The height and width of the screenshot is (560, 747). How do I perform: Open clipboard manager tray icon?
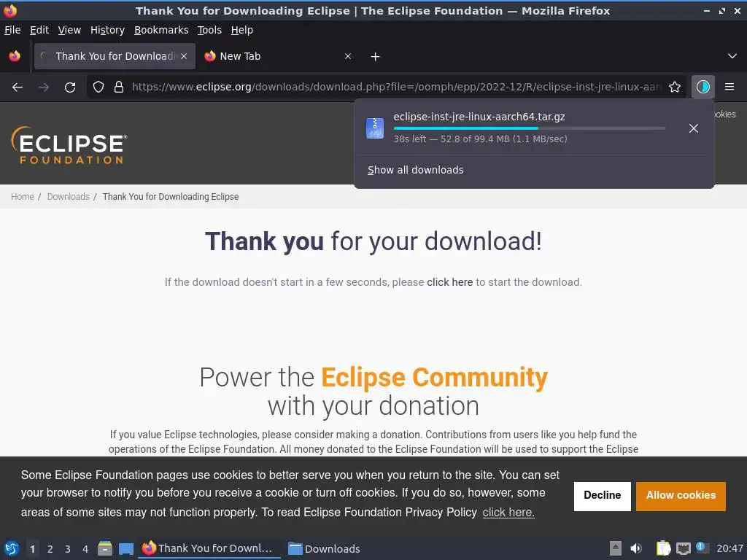pos(663,548)
